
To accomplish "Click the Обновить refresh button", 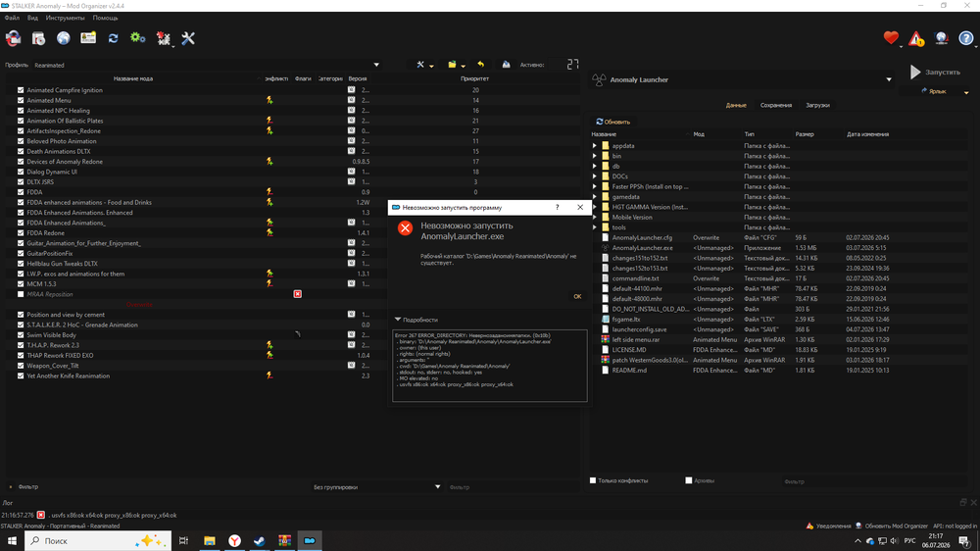I will pos(613,122).
